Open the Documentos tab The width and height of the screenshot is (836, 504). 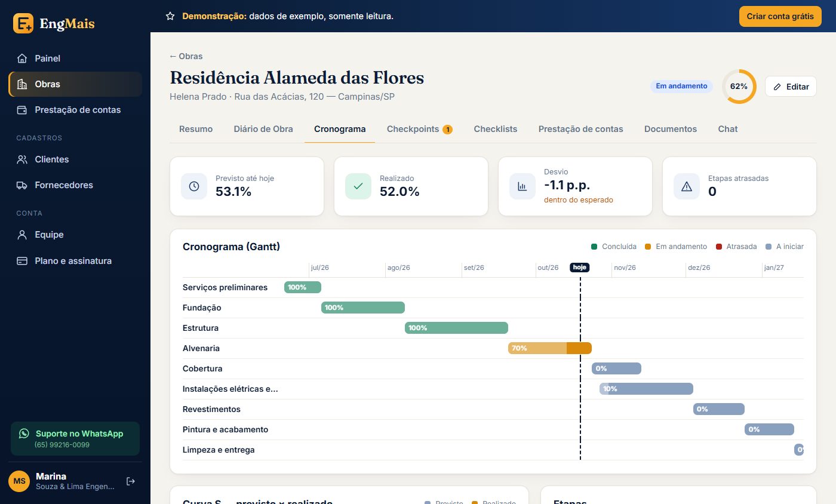click(671, 129)
